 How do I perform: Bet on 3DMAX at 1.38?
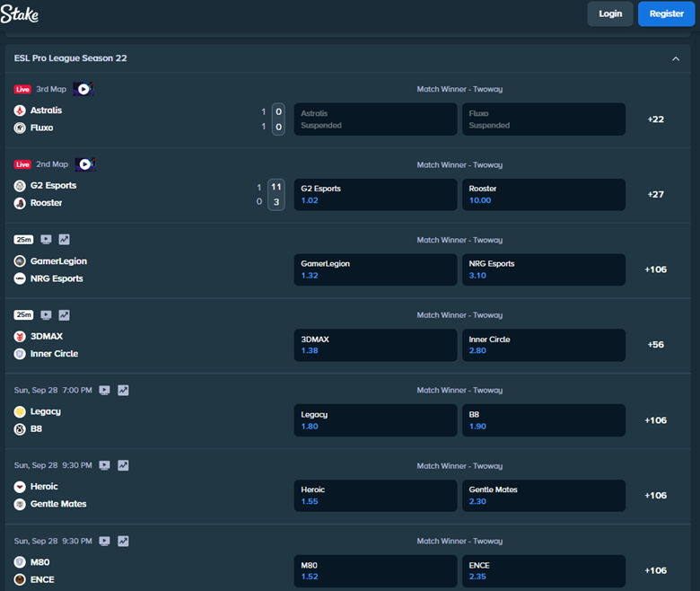[375, 345]
